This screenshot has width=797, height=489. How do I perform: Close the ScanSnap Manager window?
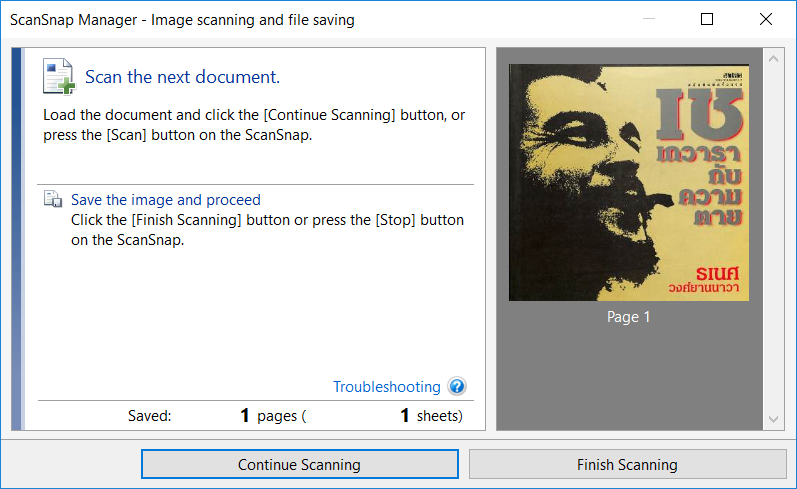766,19
